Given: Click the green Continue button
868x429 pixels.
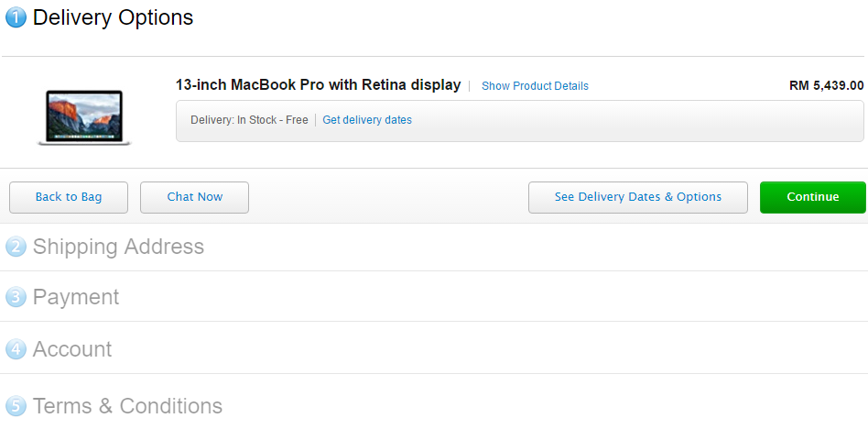Looking at the screenshot, I should point(813,197).
